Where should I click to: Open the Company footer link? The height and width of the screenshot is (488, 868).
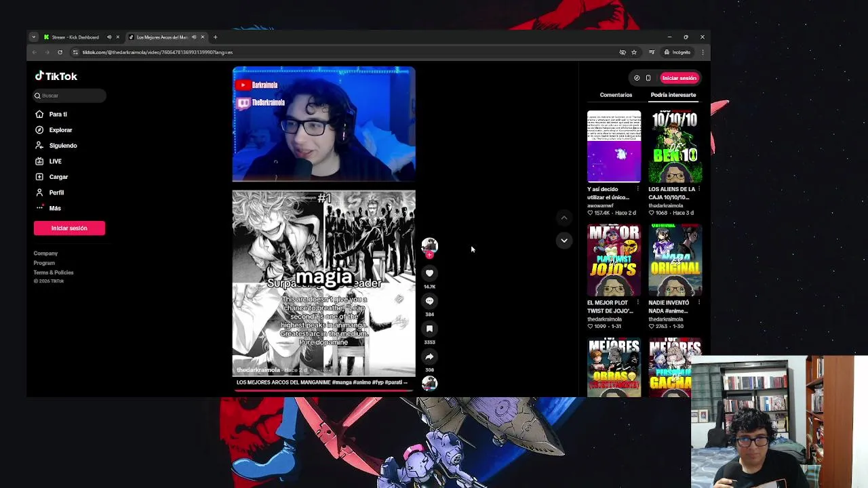(45, 253)
